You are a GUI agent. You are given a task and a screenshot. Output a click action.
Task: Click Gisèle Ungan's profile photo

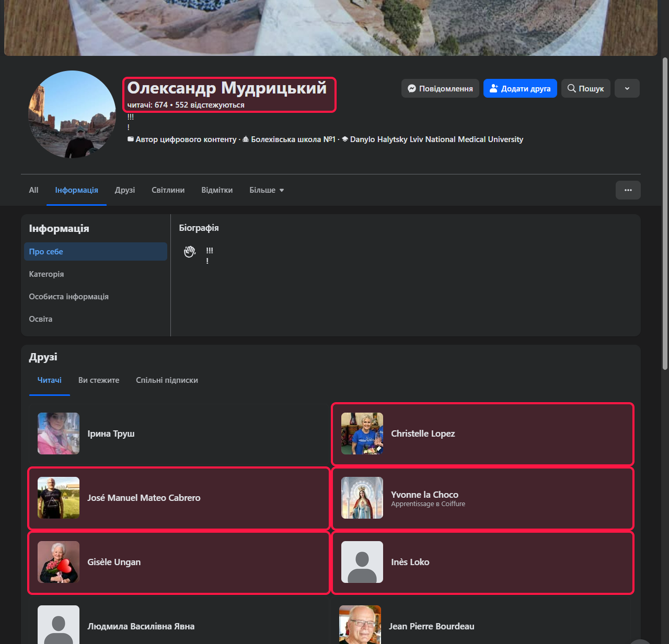(x=59, y=562)
